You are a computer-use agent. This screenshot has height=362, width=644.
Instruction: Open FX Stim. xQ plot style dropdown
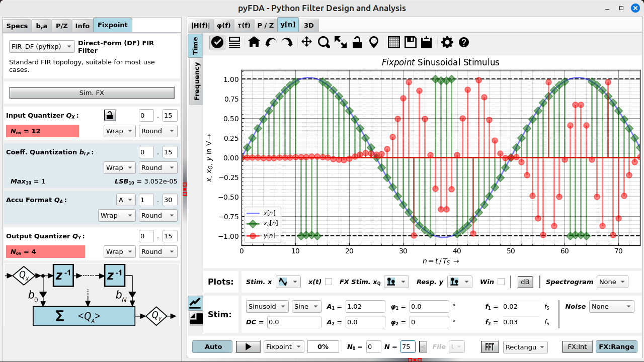coord(396,282)
